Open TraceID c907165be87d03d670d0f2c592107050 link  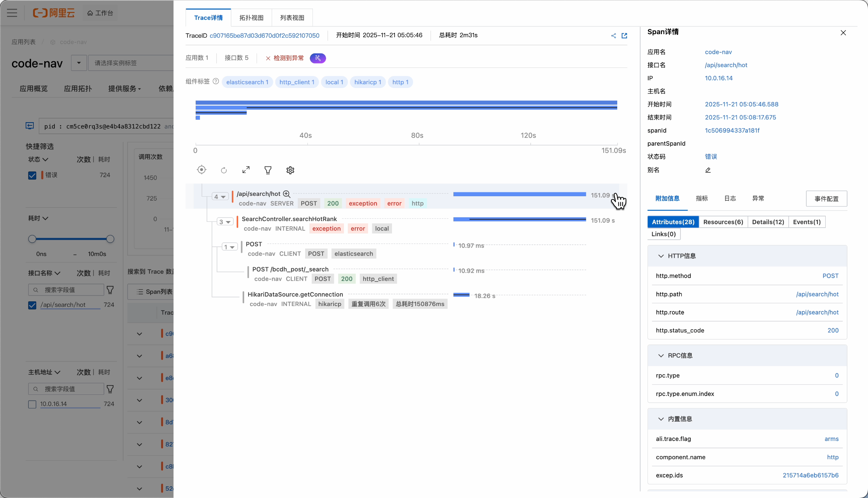tap(264, 36)
